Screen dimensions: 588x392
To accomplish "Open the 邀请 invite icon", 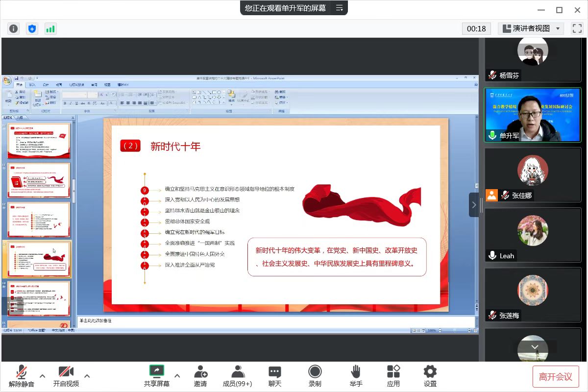I will tap(200, 375).
